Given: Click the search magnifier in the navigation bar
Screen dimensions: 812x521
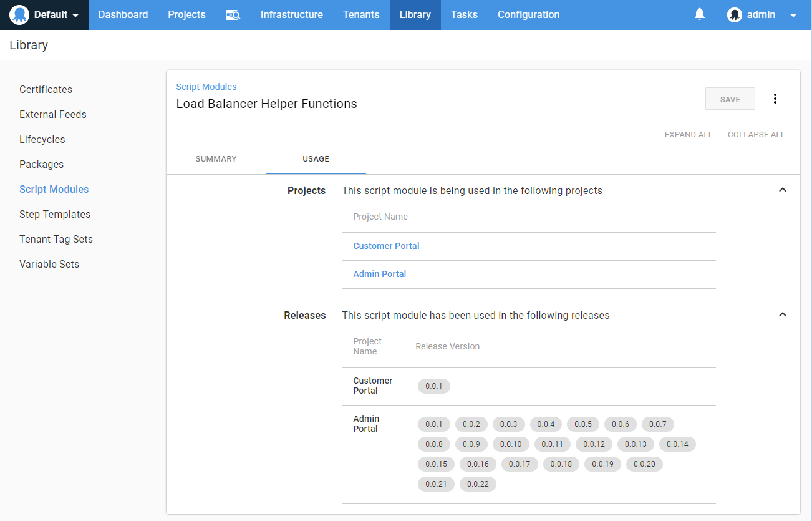Looking at the screenshot, I should coord(233,14).
